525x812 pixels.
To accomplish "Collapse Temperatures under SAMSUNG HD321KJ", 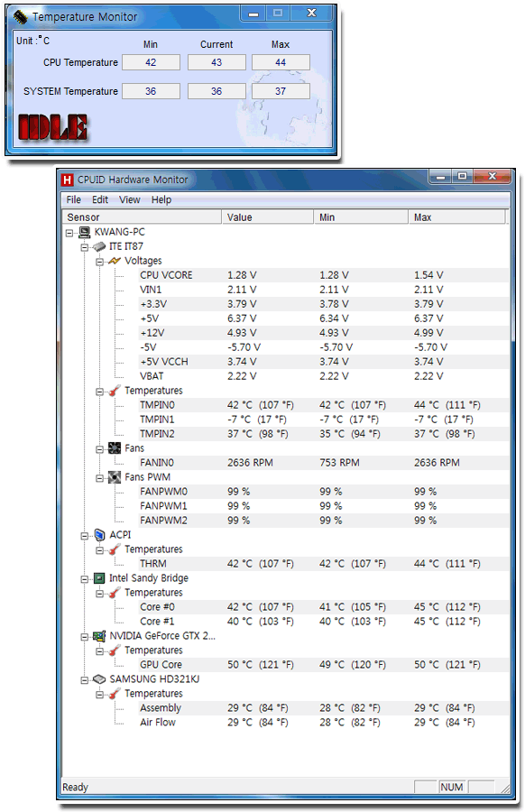I will click(x=99, y=695).
